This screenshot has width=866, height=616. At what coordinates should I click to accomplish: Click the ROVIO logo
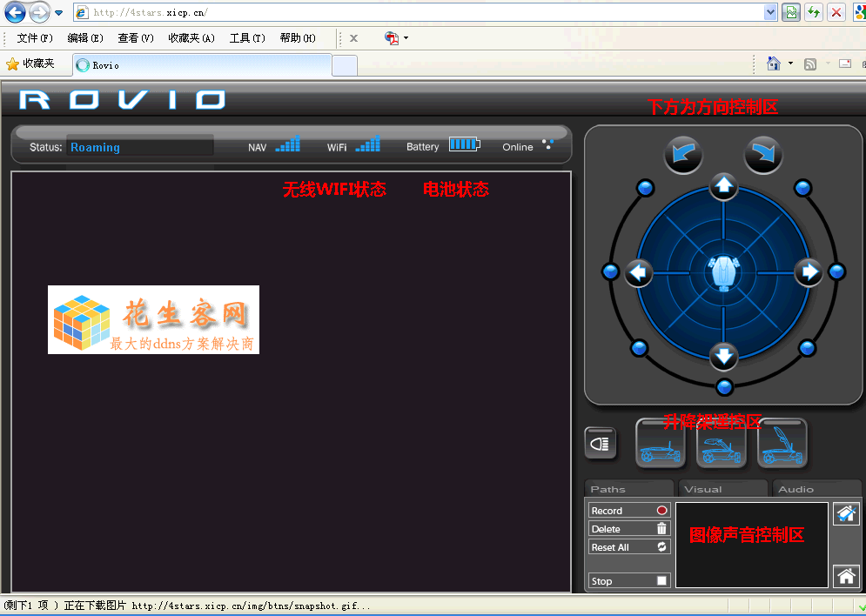point(122,100)
